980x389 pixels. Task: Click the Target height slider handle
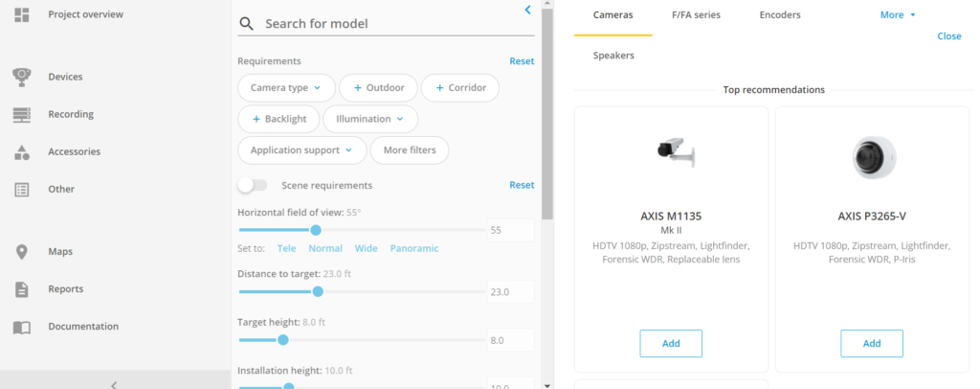pos(283,340)
